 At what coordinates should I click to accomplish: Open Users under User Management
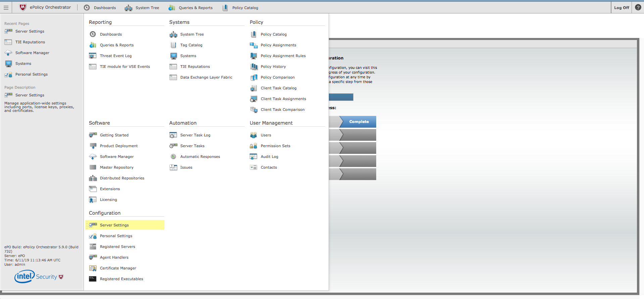[x=266, y=135]
